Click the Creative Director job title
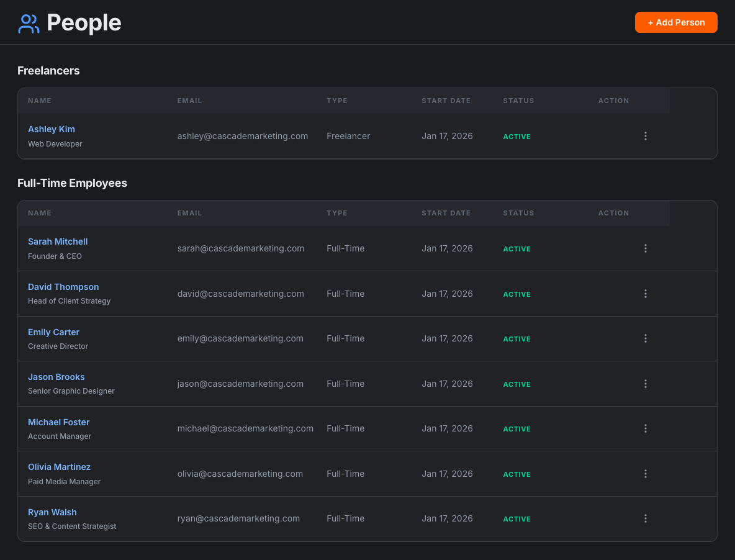This screenshot has width=735, height=560. pos(58,346)
